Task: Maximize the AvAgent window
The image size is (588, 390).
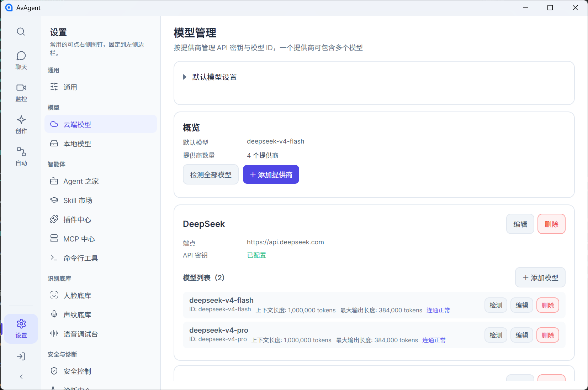Action: pos(550,7)
